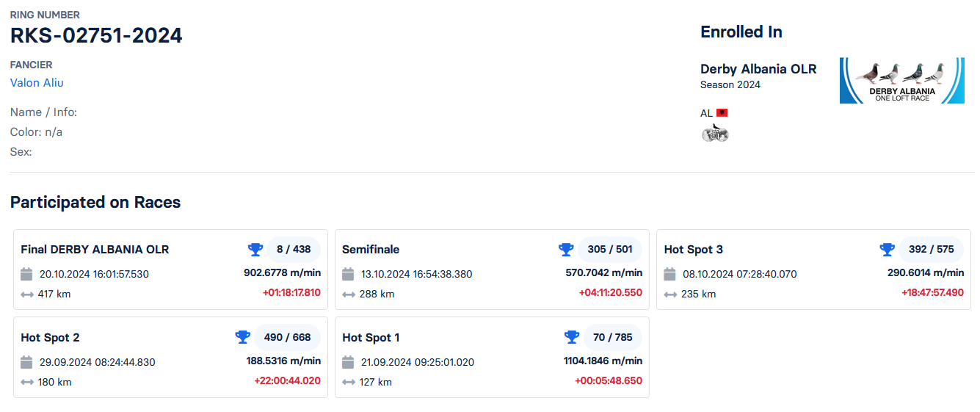Open the Derby Albania OLR race link
The height and width of the screenshot is (412, 980).
758,69
